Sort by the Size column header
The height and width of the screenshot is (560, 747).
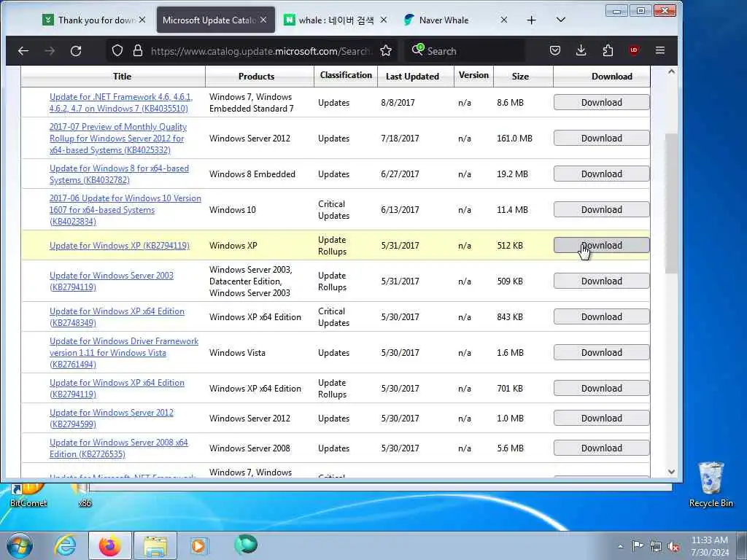(520, 76)
